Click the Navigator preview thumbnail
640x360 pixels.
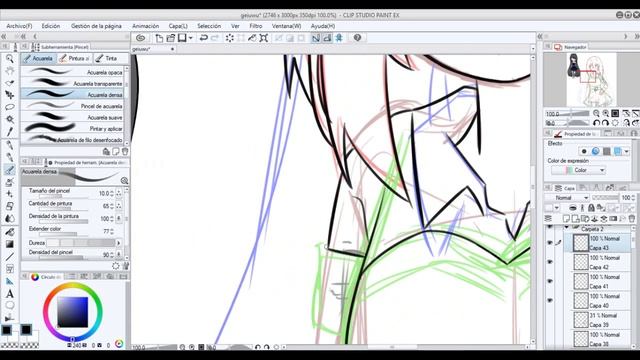click(591, 80)
